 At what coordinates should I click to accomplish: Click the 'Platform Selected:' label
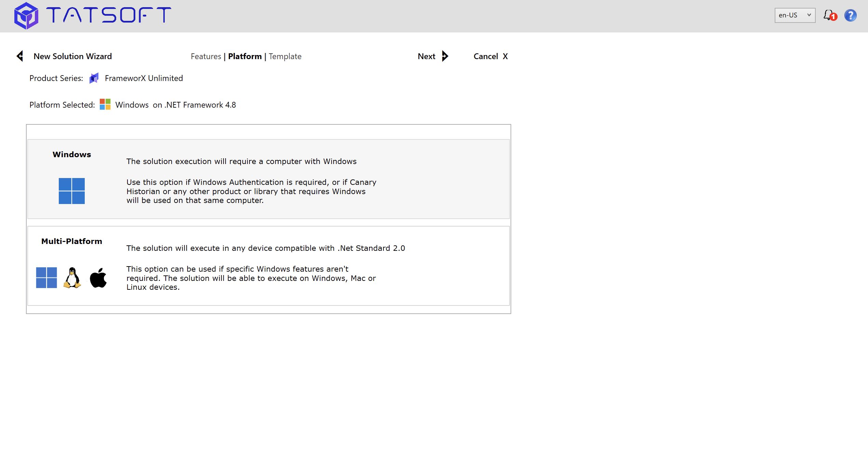click(62, 105)
